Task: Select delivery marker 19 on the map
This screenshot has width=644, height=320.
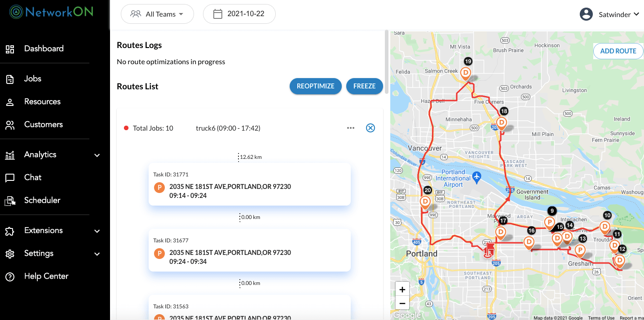Action: (x=465, y=72)
